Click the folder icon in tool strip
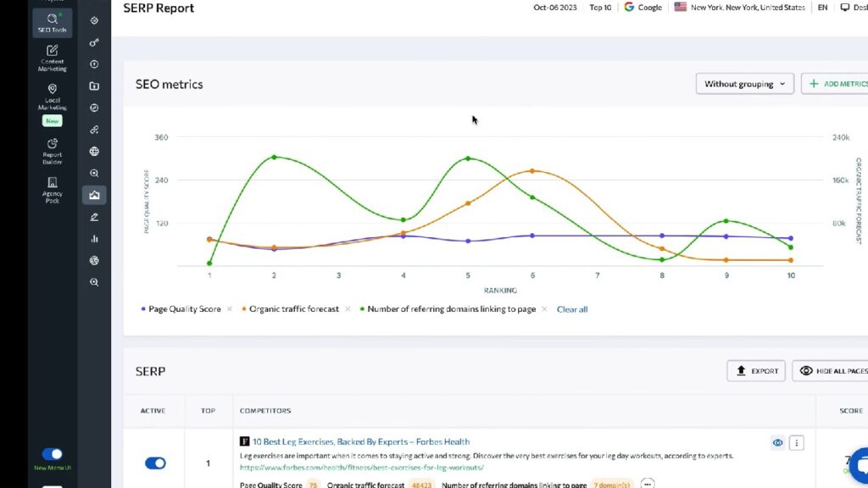This screenshot has height=488, width=868. pos(94,86)
